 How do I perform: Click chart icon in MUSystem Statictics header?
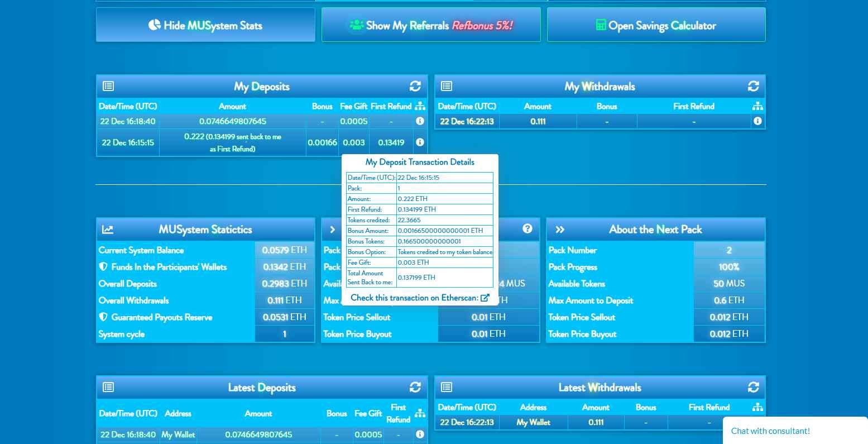coord(108,229)
